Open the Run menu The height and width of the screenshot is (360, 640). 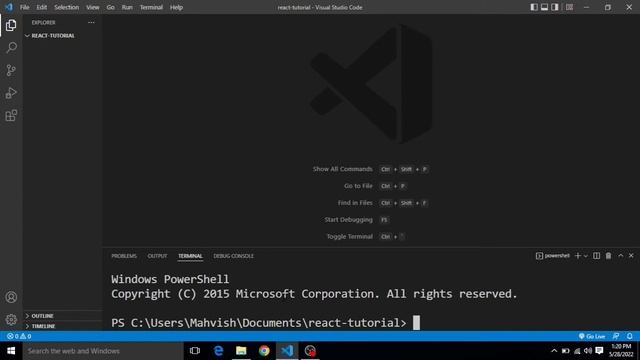pyautogui.click(x=127, y=7)
